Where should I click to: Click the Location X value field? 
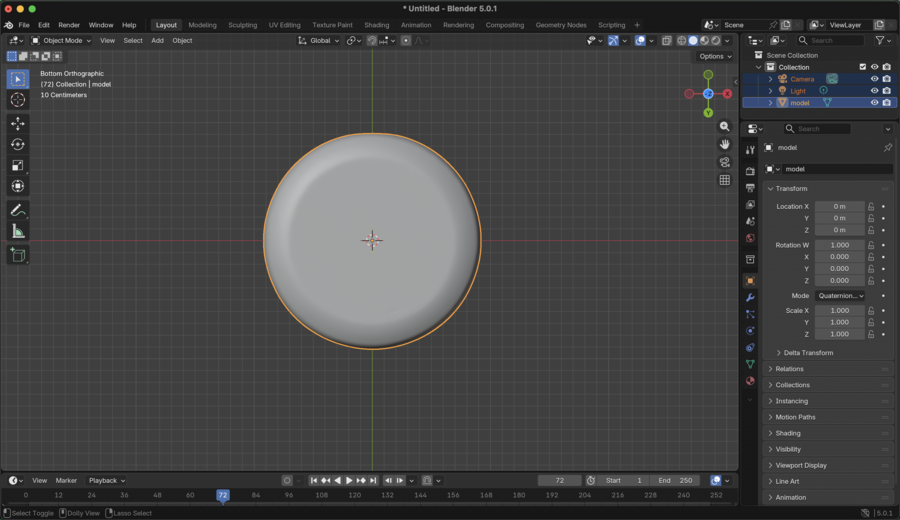(x=839, y=206)
